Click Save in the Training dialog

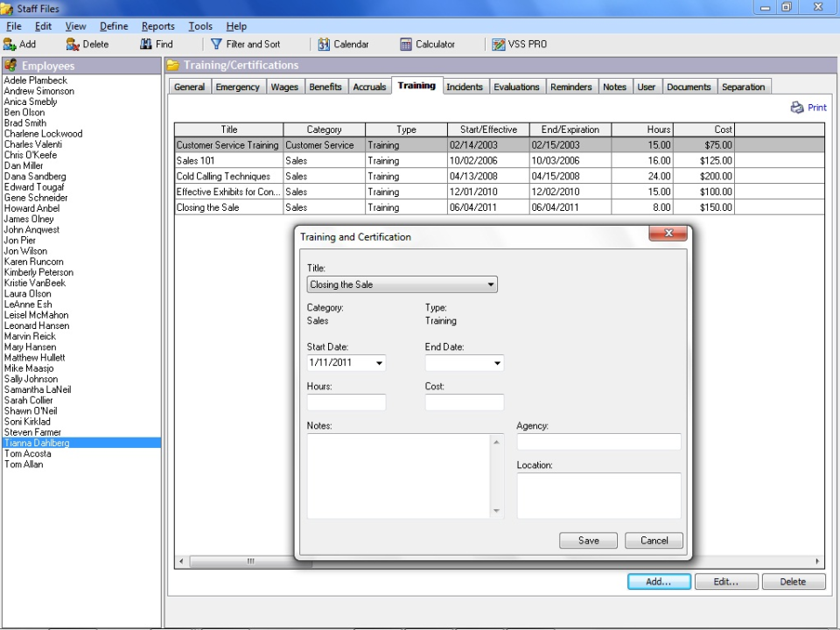(588, 541)
